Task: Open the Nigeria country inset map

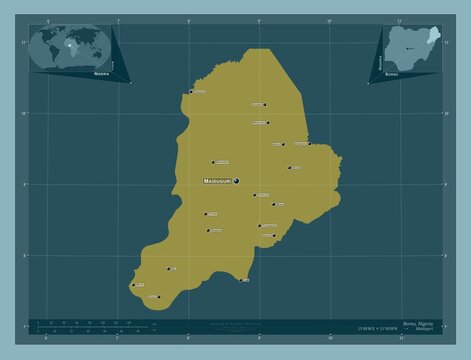Action: (x=412, y=48)
